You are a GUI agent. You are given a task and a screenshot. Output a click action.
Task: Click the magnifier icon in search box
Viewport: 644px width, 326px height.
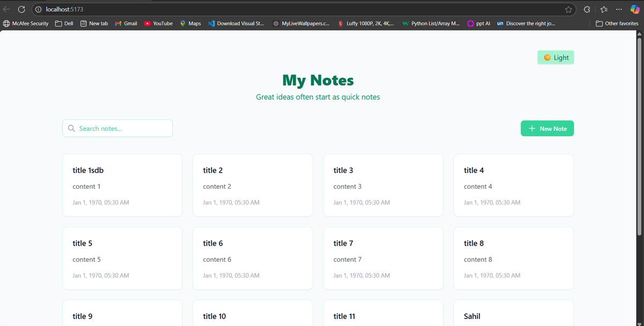71,128
